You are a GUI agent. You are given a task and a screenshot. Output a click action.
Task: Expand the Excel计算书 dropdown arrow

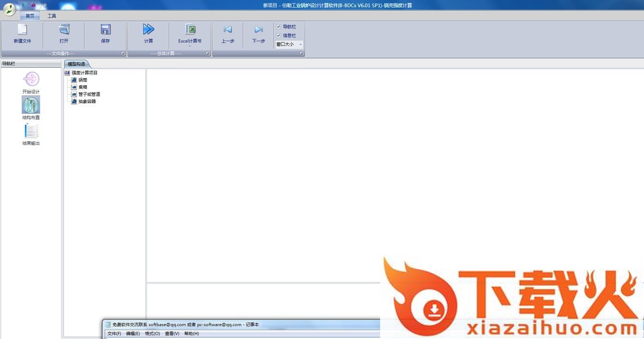(190, 46)
